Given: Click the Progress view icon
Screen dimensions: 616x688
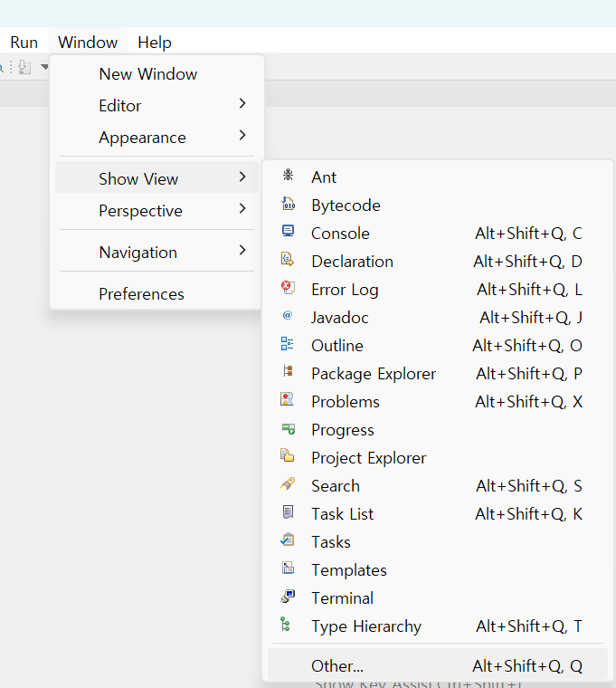Looking at the screenshot, I should pos(289,428).
